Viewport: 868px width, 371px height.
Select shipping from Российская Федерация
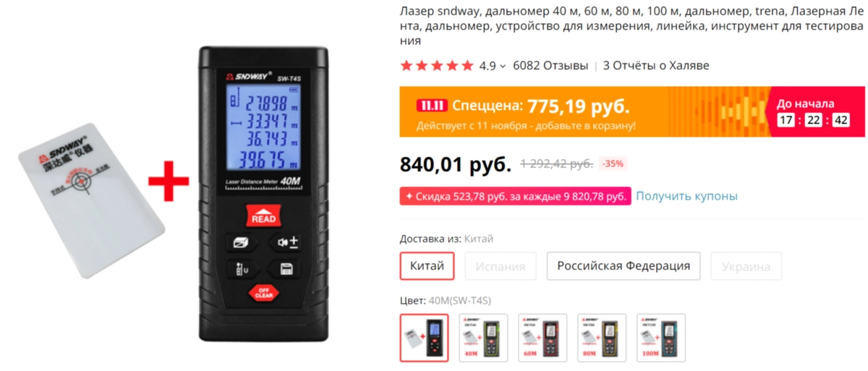point(624,266)
